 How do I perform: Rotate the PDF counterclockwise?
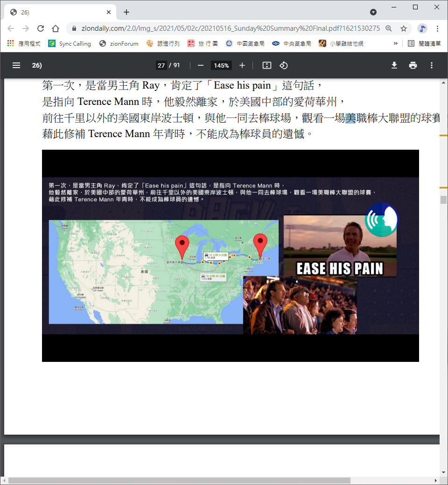tap(284, 65)
